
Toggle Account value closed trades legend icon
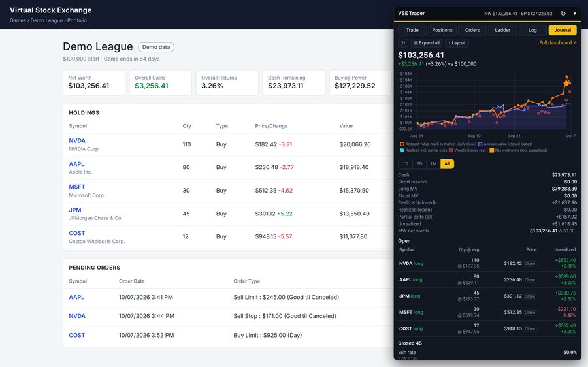480,144
